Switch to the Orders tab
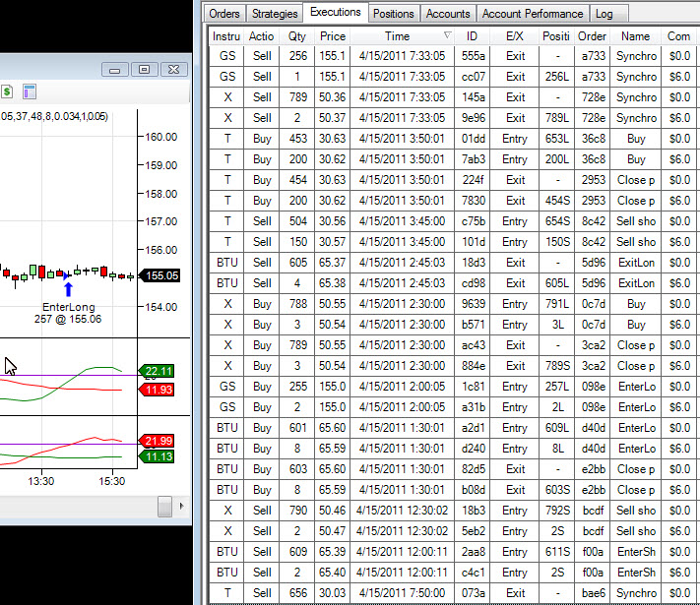The height and width of the screenshot is (605, 700). pos(224,14)
